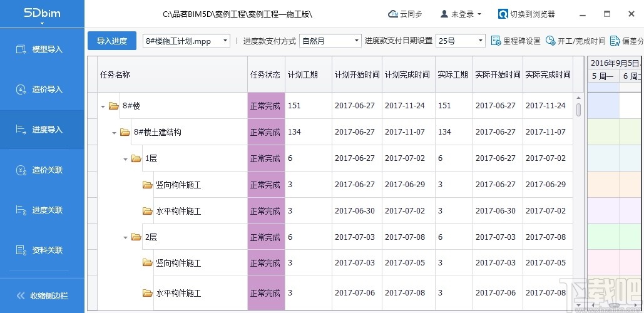This screenshot has height=313, width=644.
Task: Click the 进度关联 sidebar icon
Action: (x=21, y=210)
